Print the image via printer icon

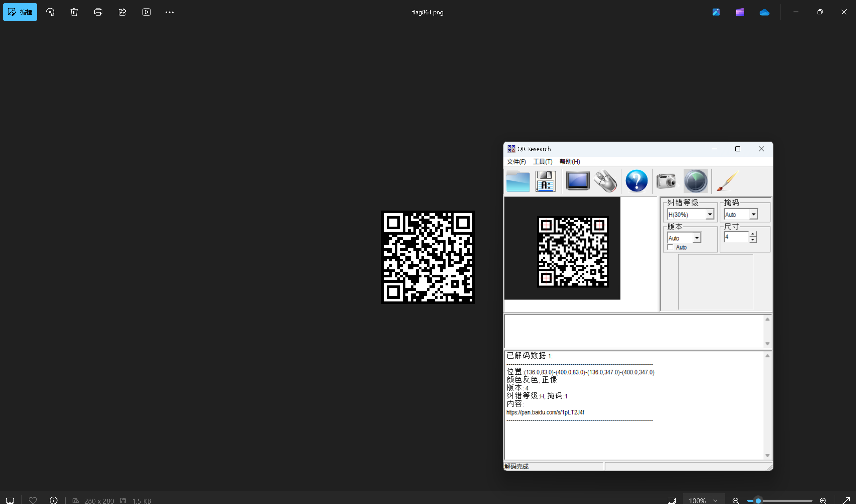click(98, 12)
